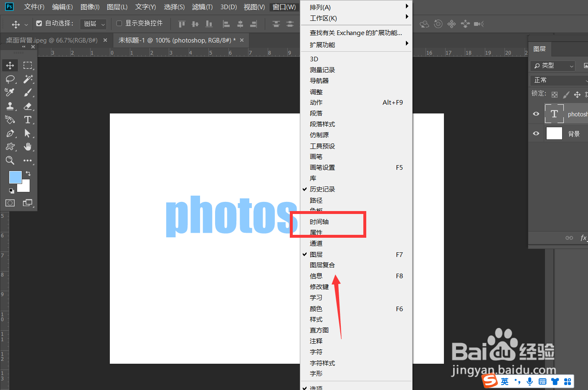
Task: Open the auto-select 图层 dropdown
Action: tap(93, 24)
